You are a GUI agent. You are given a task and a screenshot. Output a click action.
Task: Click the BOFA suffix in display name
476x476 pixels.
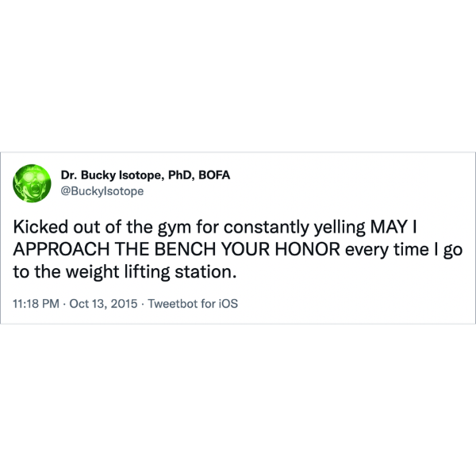(214, 175)
